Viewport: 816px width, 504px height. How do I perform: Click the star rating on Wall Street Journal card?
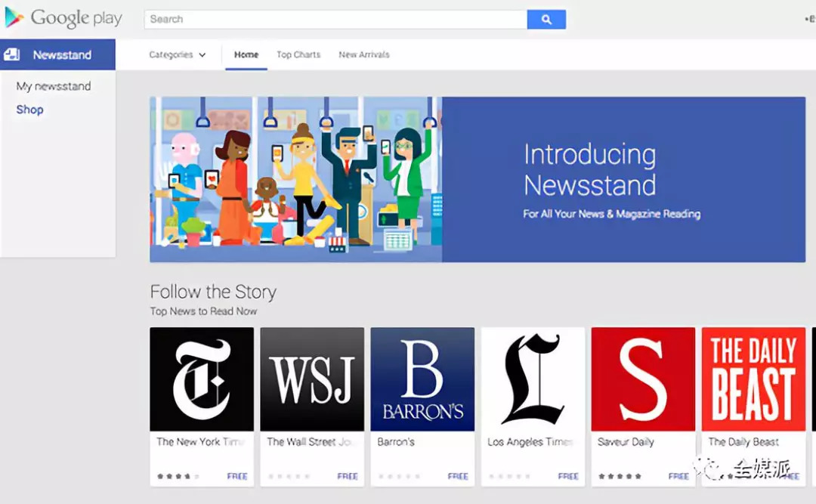[289, 476]
